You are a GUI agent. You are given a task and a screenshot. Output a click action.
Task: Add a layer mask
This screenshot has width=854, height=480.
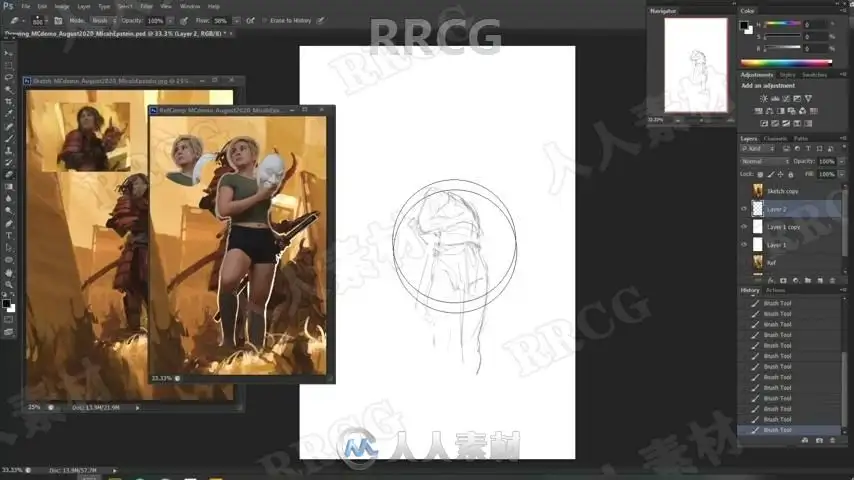[x=783, y=281]
